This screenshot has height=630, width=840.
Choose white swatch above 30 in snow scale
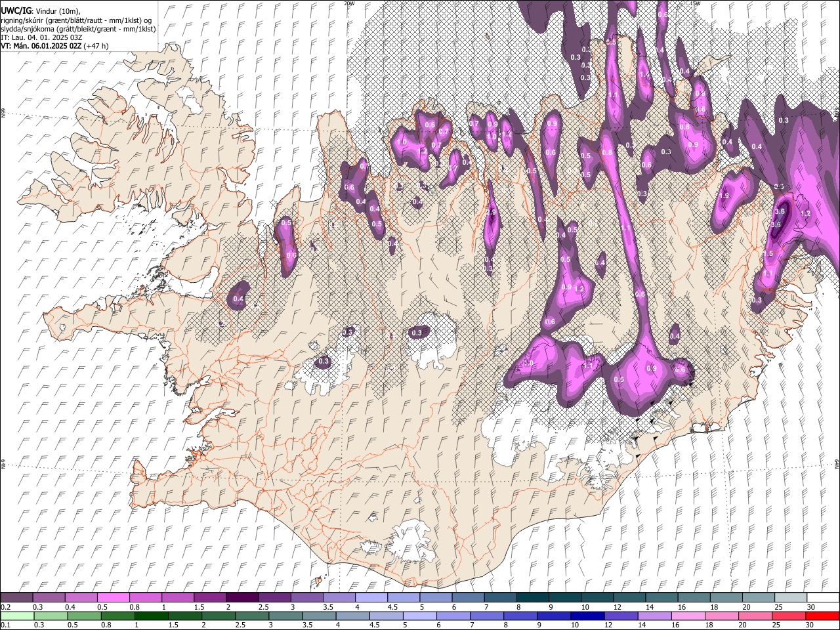click(x=823, y=597)
